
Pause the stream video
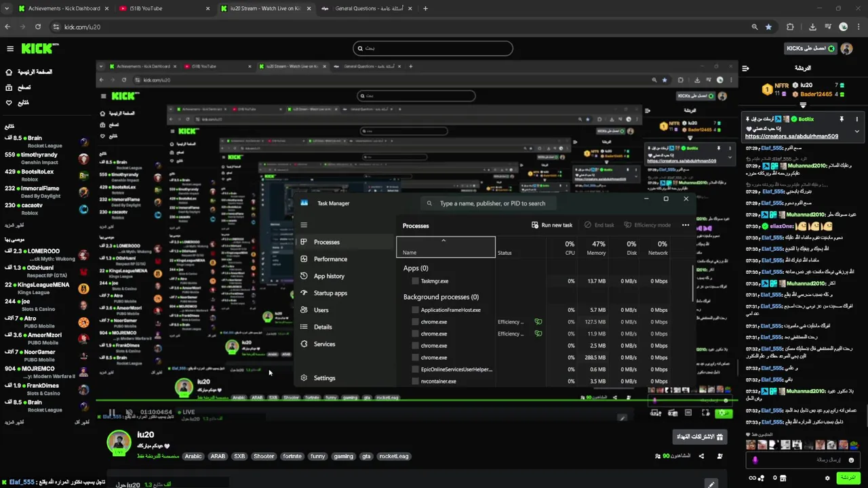point(112,412)
